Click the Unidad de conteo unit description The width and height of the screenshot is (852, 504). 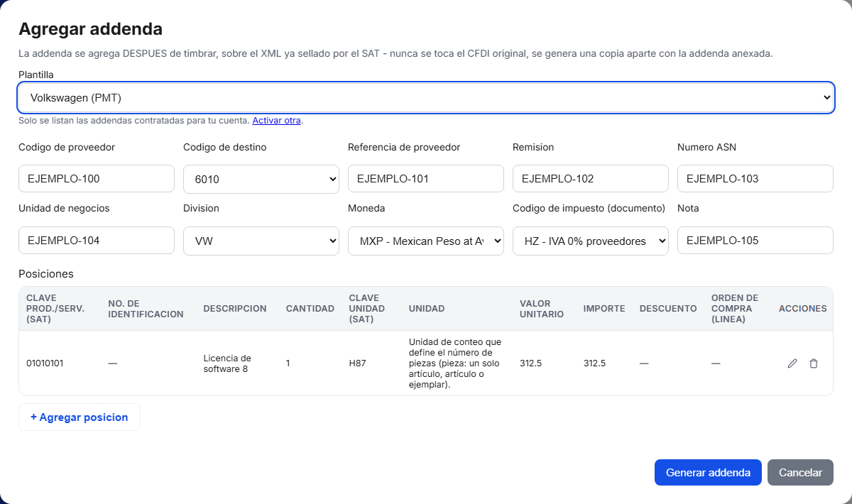coord(457,363)
